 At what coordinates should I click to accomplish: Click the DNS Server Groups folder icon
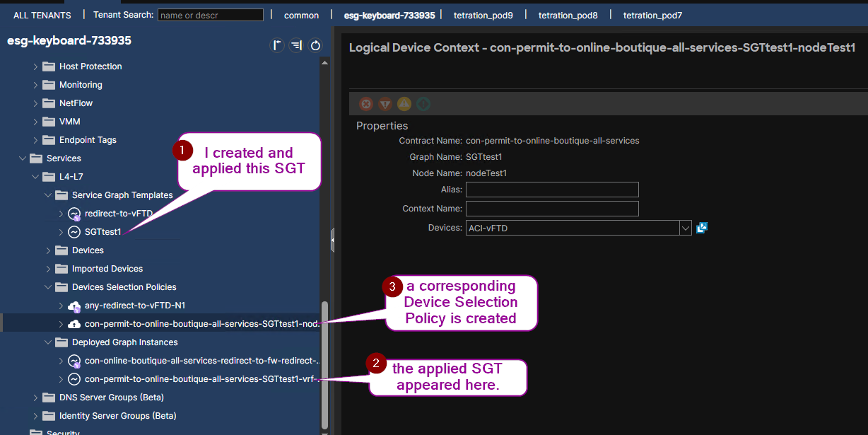pos(49,398)
